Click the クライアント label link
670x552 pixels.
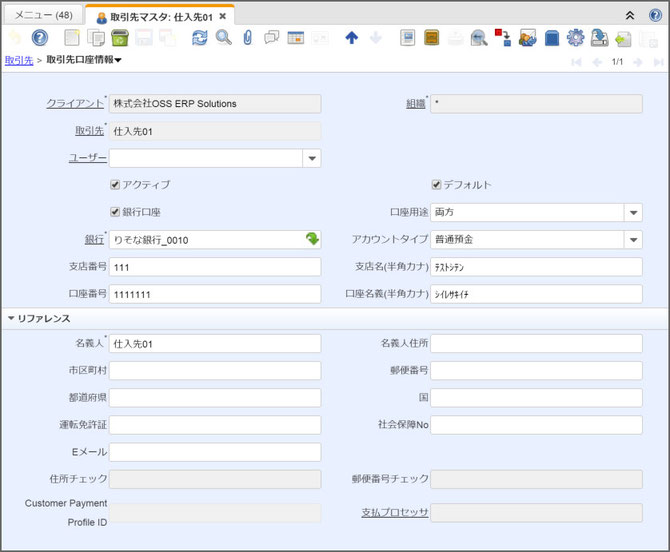(x=75, y=103)
